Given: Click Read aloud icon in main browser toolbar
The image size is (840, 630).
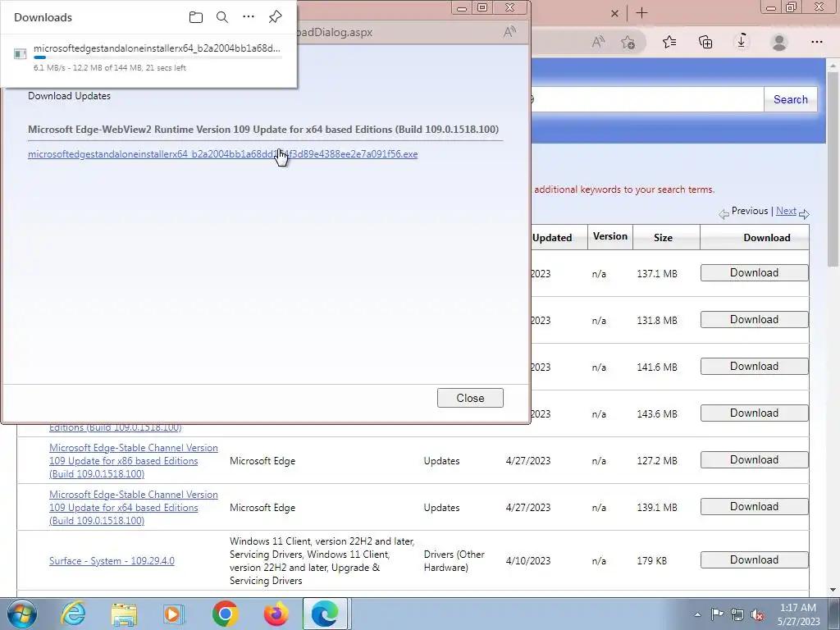Looking at the screenshot, I should [x=598, y=42].
